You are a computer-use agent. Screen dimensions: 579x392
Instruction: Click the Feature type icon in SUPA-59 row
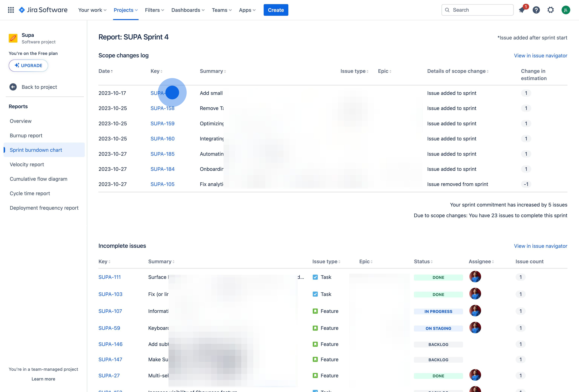pos(315,328)
